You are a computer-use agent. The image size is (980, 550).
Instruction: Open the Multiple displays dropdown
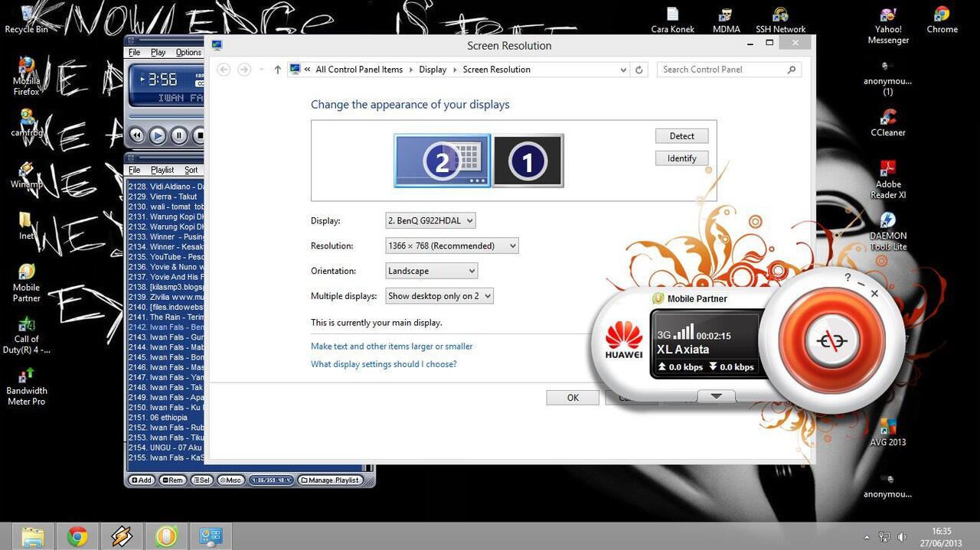pyautogui.click(x=439, y=296)
